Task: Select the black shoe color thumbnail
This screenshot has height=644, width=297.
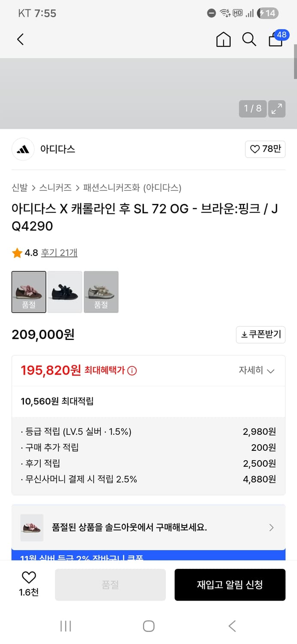Action: coord(65,292)
